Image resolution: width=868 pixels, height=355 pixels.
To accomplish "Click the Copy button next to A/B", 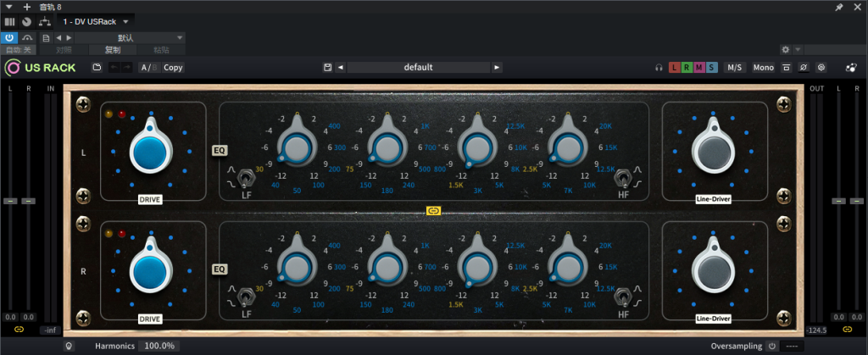I will click(173, 68).
